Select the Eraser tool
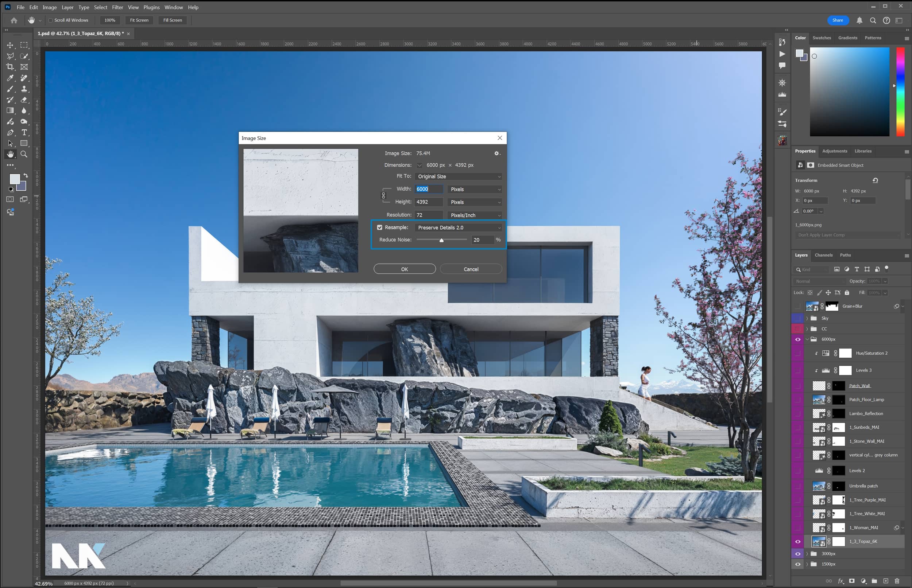 click(x=24, y=100)
